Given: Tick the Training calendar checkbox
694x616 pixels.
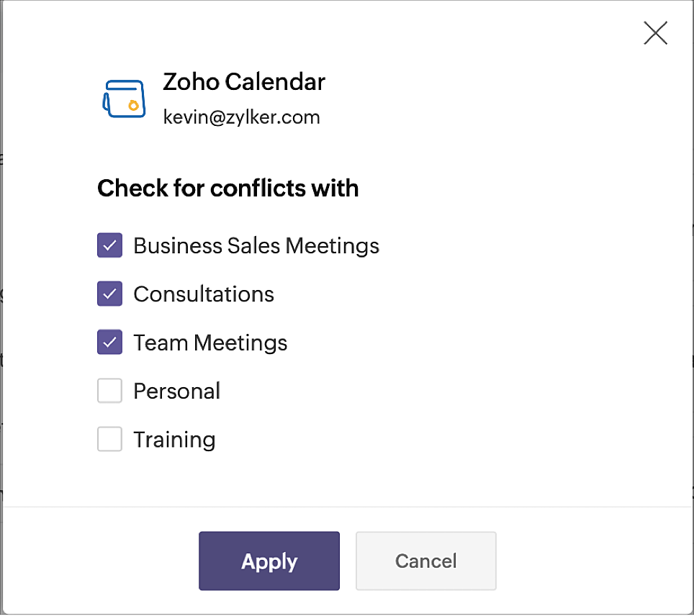Looking at the screenshot, I should coord(109,439).
